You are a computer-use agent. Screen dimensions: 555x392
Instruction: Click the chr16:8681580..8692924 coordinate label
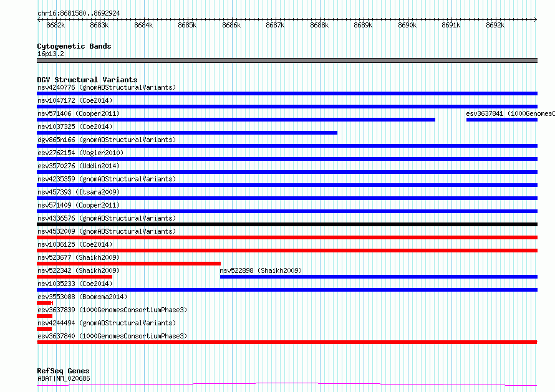(79, 13)
